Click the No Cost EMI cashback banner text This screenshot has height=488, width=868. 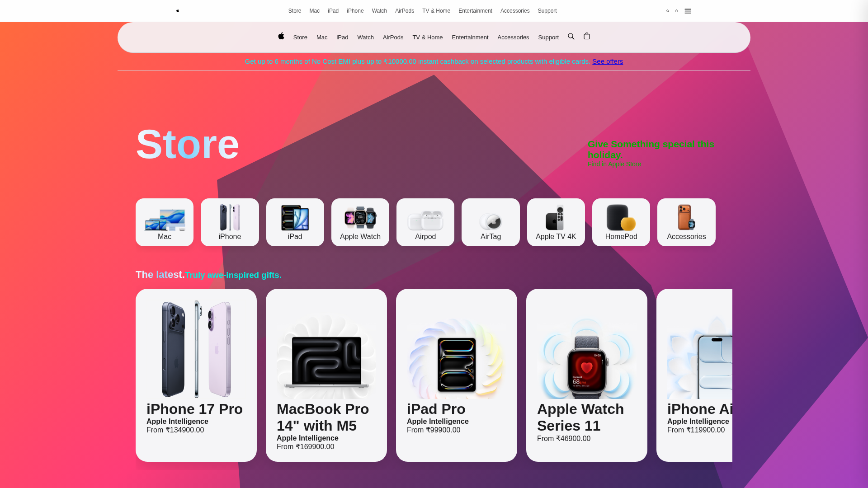[417, 61]
